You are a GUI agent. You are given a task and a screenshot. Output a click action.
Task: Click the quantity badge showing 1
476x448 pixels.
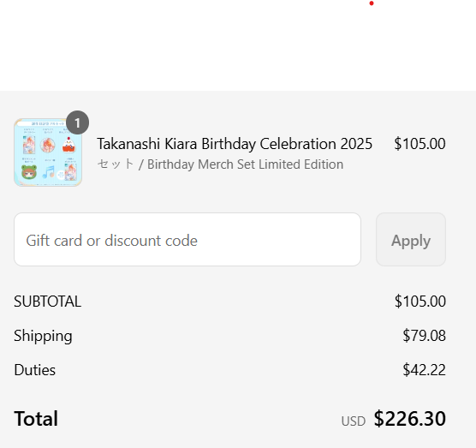click(77, 122)
